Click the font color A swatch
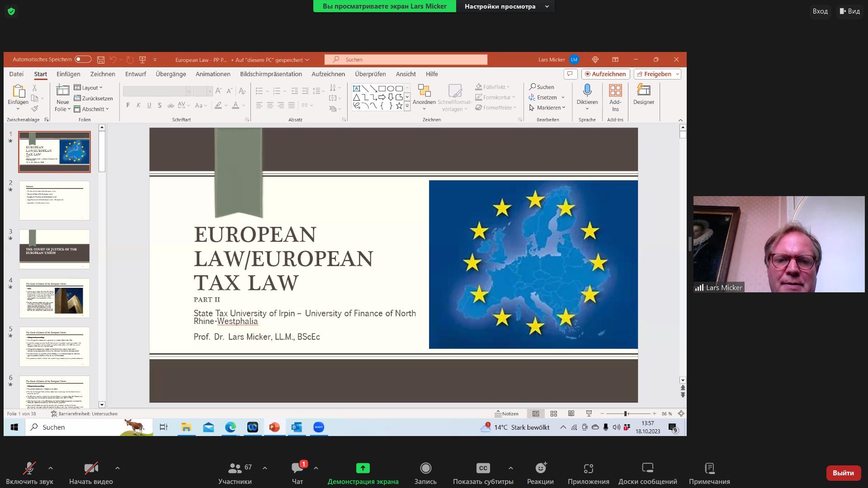This screenshot has height=488, width=868. click(236, 105)
